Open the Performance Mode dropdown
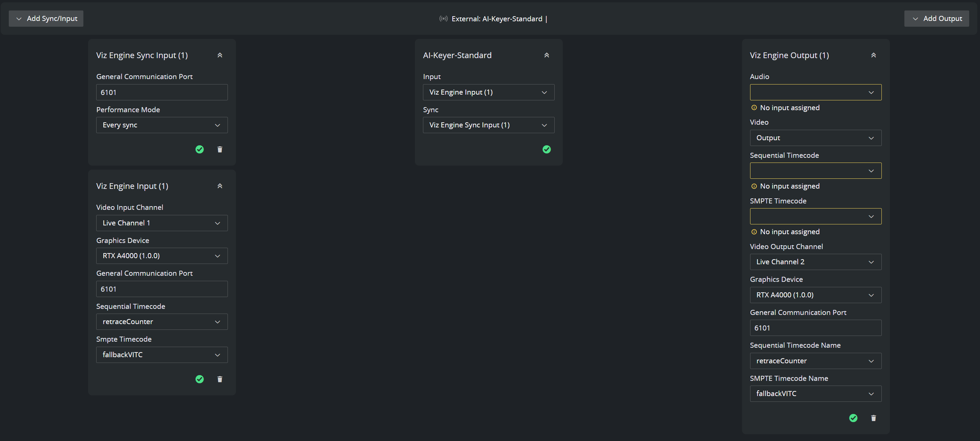This screenshot has width=980, height=441. [162, 125]
